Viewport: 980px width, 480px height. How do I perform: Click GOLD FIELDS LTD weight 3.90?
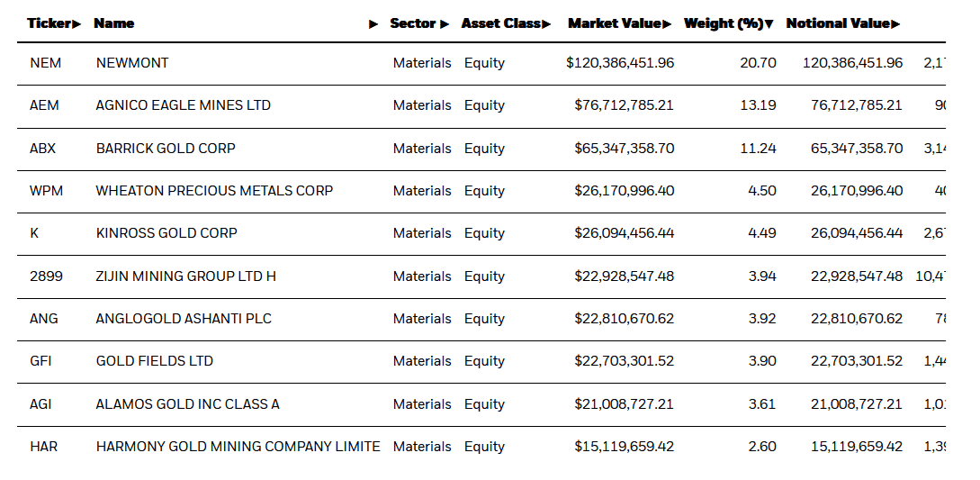[x=761, y=361]
